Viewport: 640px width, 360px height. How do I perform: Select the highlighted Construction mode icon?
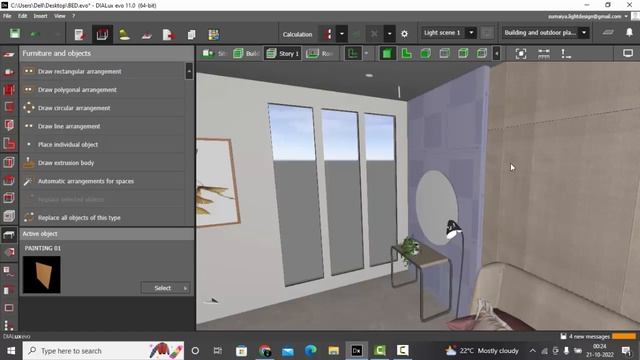pyautogui.click(x=102, y=35)
